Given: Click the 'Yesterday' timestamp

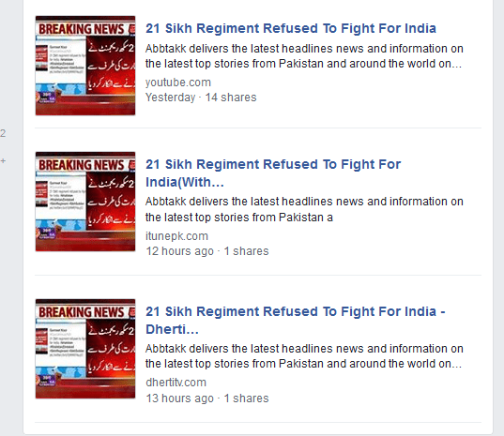Looking at the screenshot, I should click(171, 98).
